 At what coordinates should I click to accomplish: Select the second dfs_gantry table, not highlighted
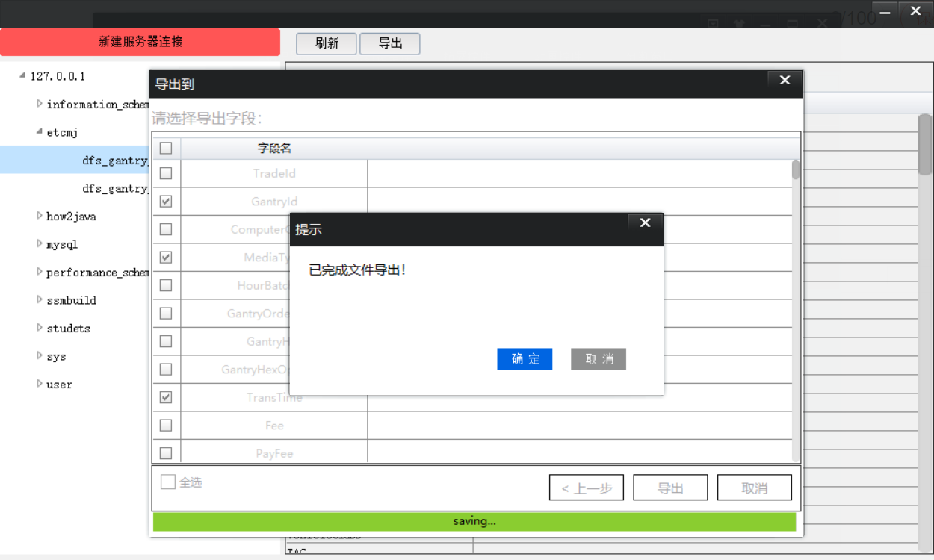tap(116, 188)
